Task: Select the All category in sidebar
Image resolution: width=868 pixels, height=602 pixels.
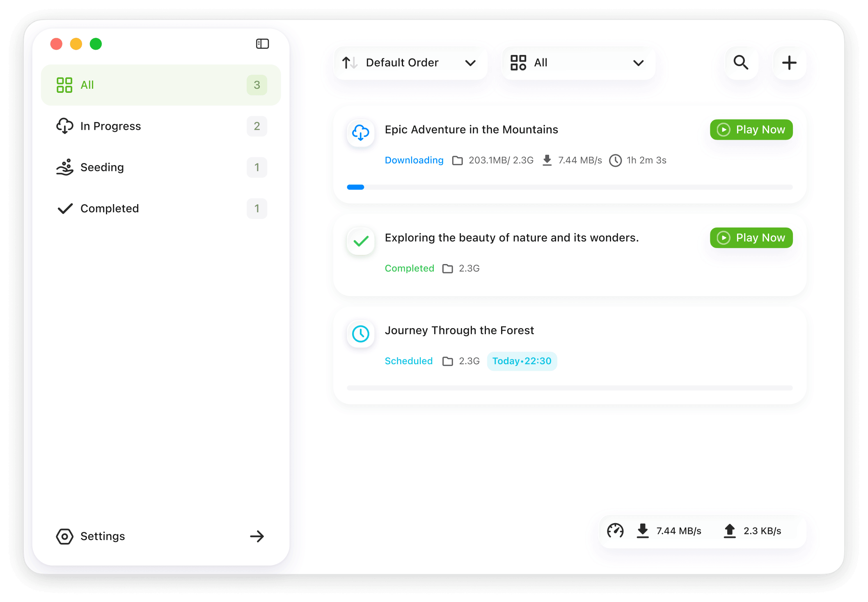Action: pyautogui.click(x=161, y=85)
